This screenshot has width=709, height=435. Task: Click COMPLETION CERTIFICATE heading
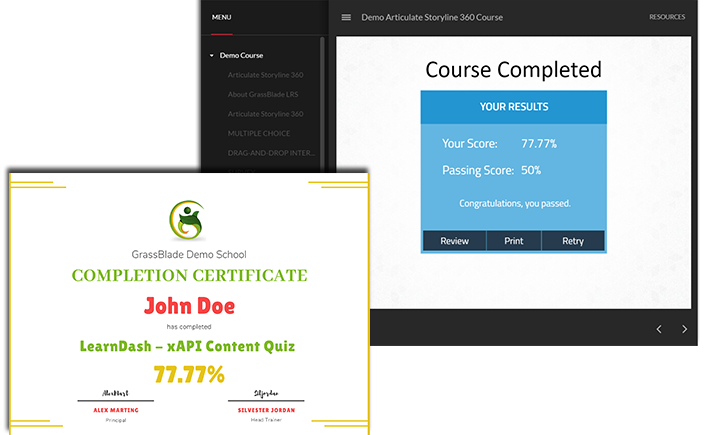pyautogui.click(x=189, y=275)
